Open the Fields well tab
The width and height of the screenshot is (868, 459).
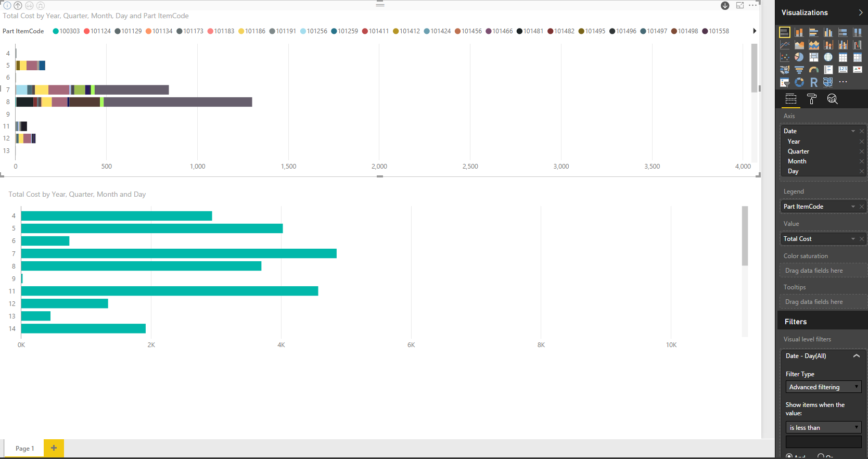coord(791,99)
